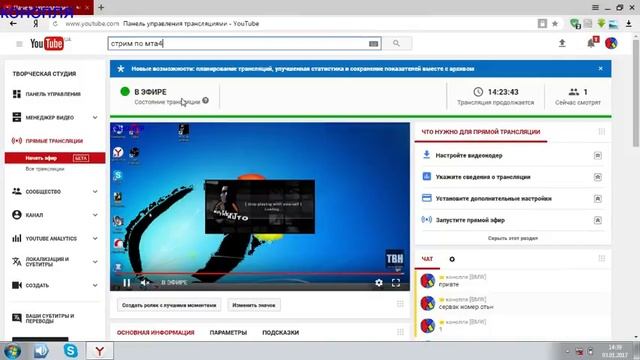Open the on-screen keyboard icon in search box

pos(373,44)
